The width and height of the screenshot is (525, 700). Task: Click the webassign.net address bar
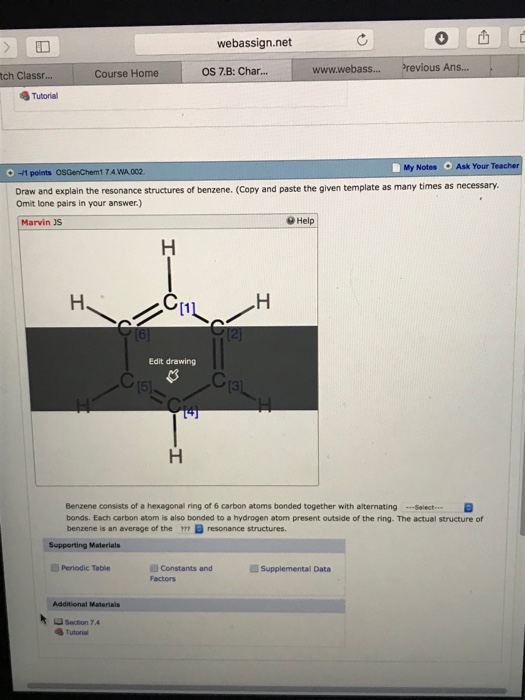tap(254, 43)
